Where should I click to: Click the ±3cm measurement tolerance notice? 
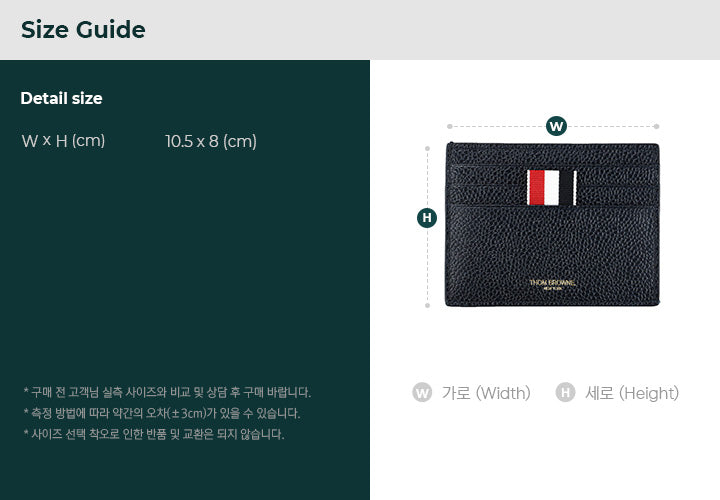pyautogui.click(x=162, y=413)
